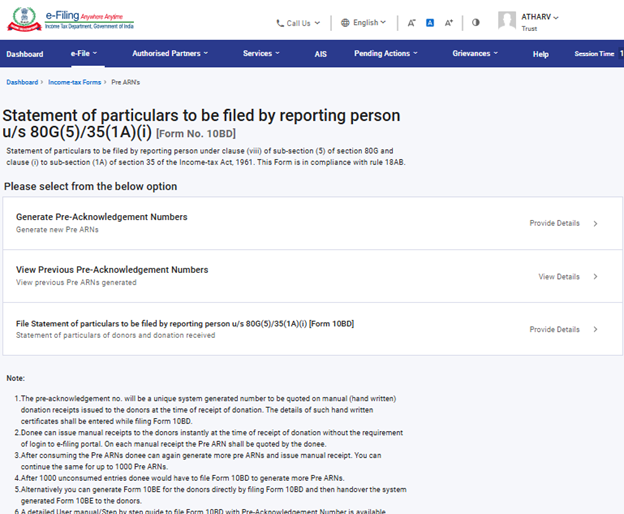624x514 pixels.
Task: Click the default font size icon
Action: [x=429, y=22]
